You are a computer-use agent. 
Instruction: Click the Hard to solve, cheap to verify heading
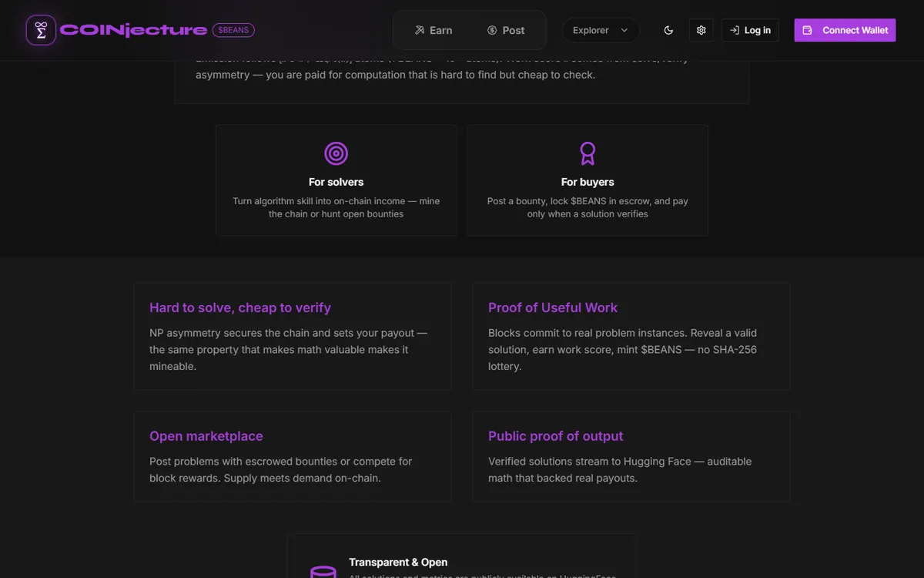click(240, 307)
